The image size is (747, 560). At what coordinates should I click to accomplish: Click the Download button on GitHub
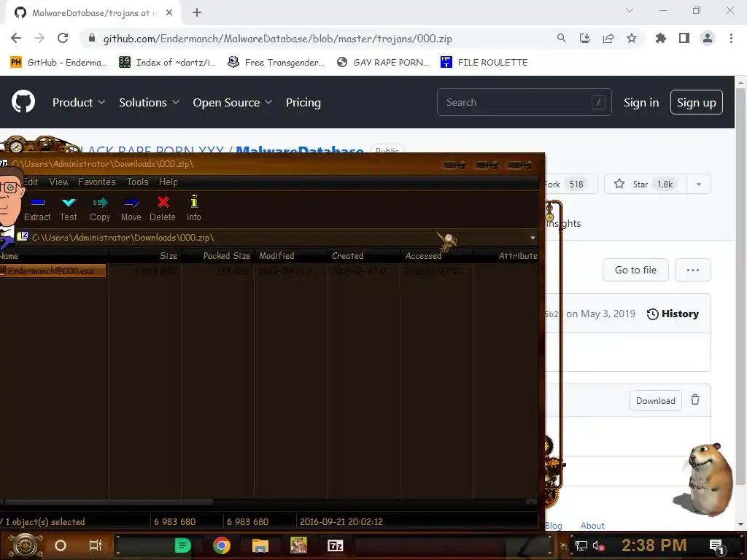click(x=656, y=400)
